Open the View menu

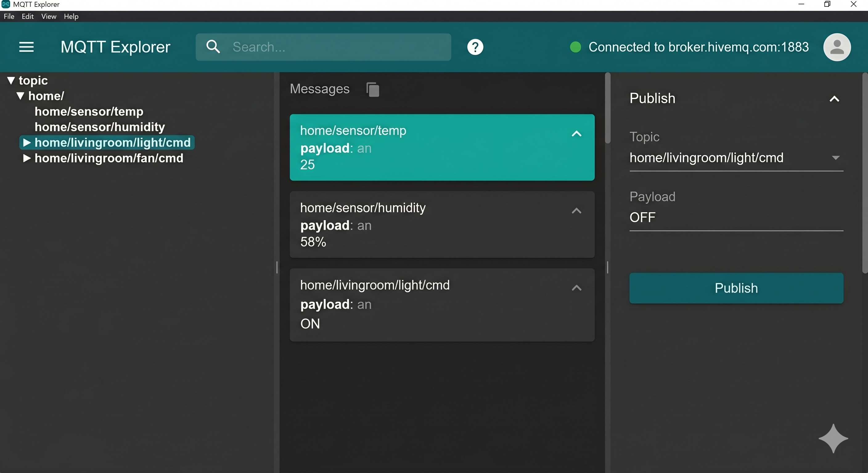tap(48, 16)
